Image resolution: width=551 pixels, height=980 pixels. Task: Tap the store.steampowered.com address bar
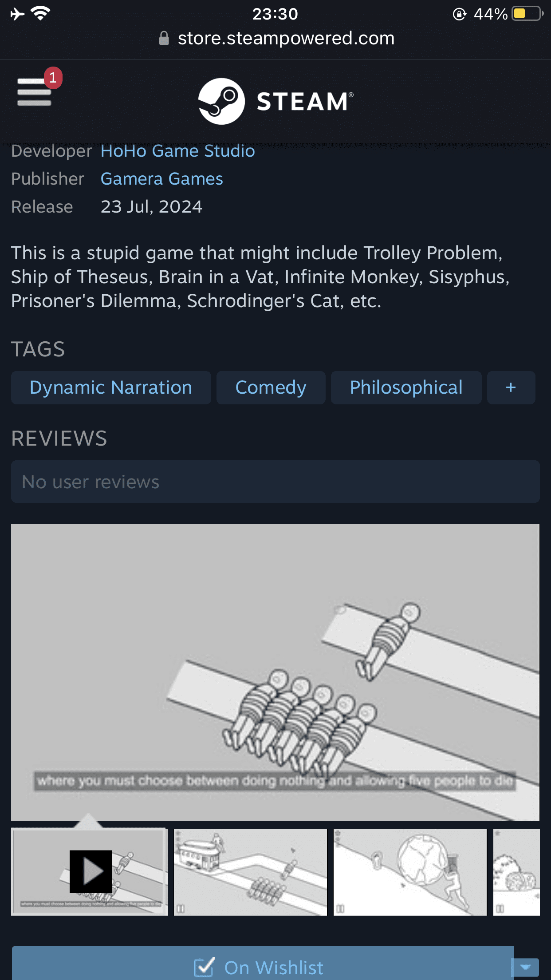click(x=276, y=38)
